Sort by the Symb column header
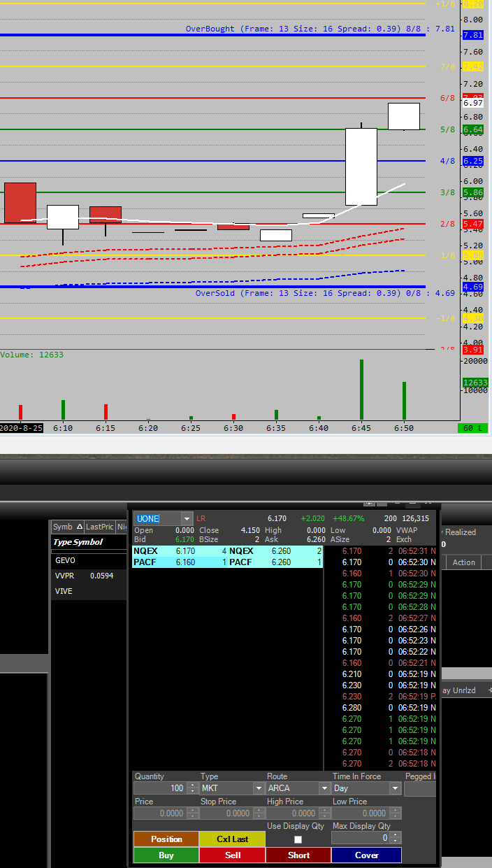Image resolution: width=492 pixels, height=868 pixels. [67, 527]
